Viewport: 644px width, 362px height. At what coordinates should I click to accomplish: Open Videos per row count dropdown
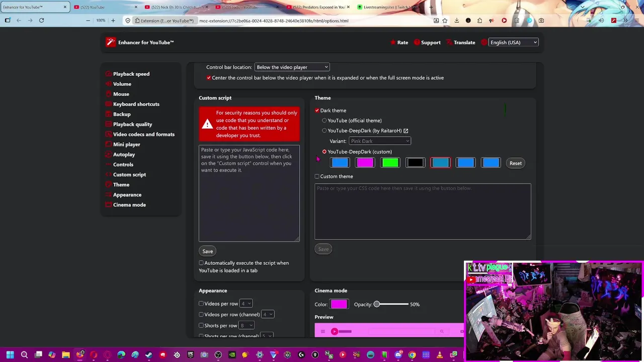(246, 304)
